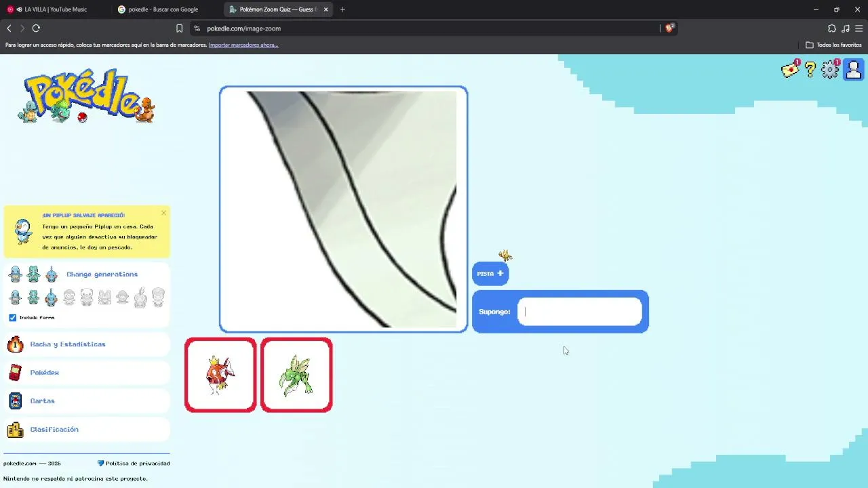This screenshot has height=488, width=868.
Task: Open the Cartas section
Action: tap(87, 401)
